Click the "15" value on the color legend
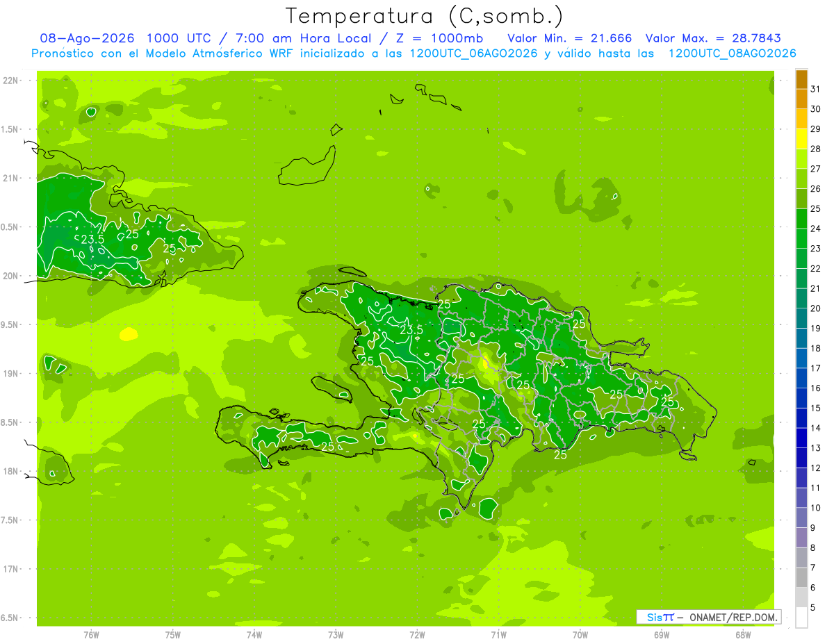The image size is (834, 644). click(815, 408)
